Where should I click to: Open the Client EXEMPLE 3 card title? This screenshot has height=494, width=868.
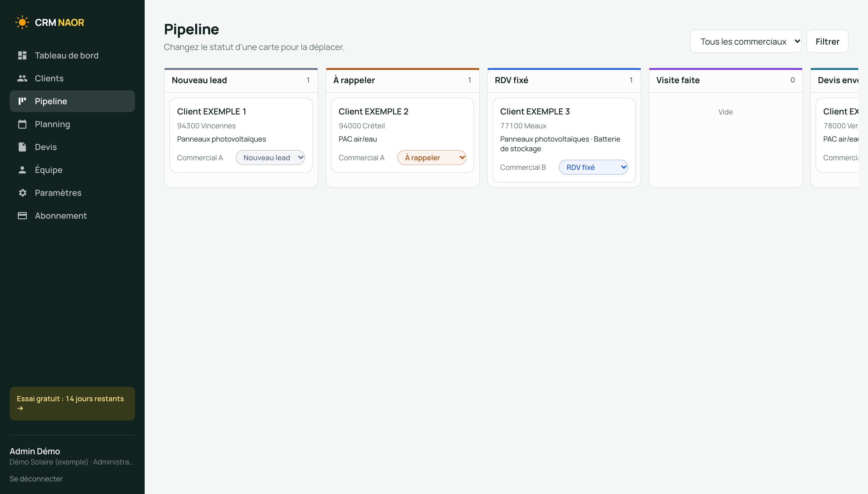(535, 112)
